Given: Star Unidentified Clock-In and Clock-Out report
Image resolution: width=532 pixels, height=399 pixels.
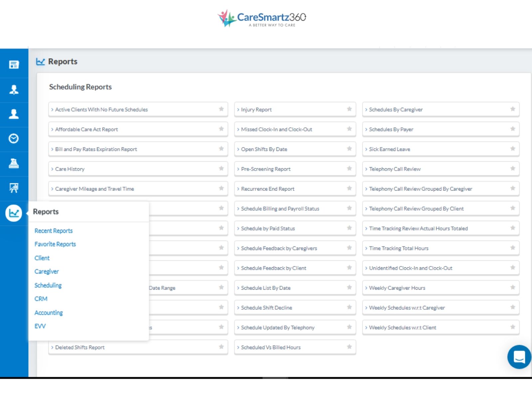Looking at the screenshot, I should 513,267.
